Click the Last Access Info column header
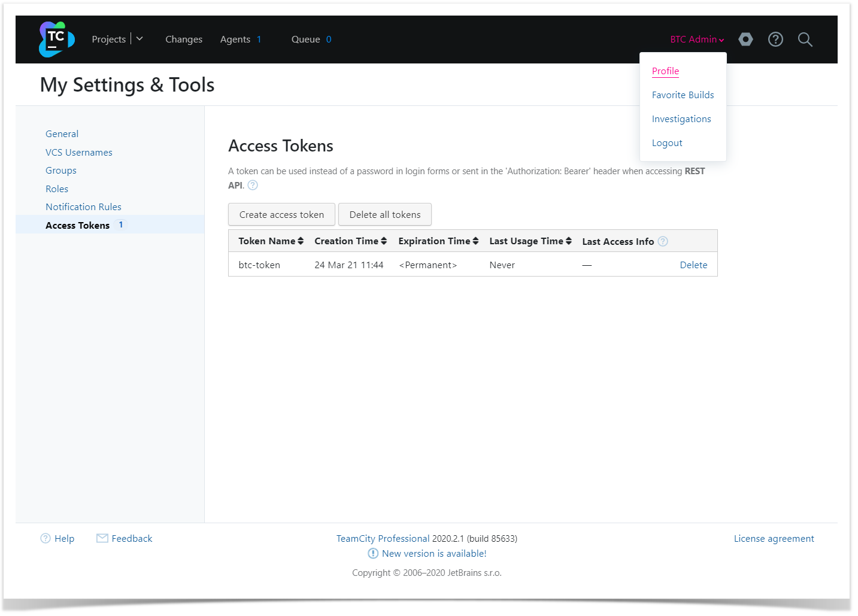The image size is (858, 616). (x=618, y=241)
